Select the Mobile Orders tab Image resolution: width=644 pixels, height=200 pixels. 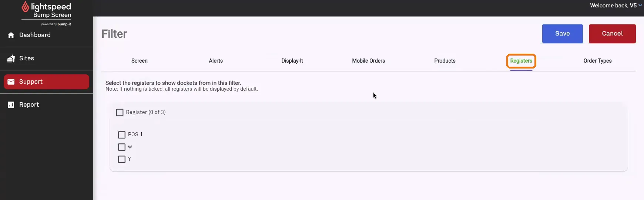pos(369,61)
